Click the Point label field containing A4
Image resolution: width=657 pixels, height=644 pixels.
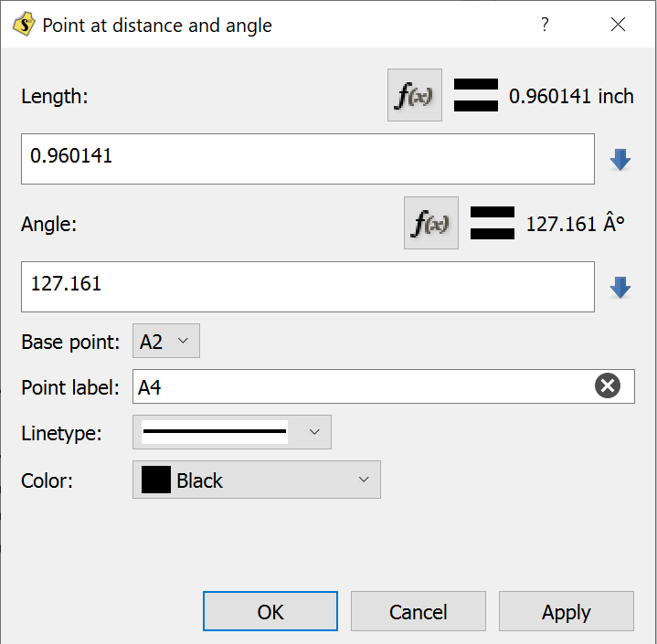(361, 386)
